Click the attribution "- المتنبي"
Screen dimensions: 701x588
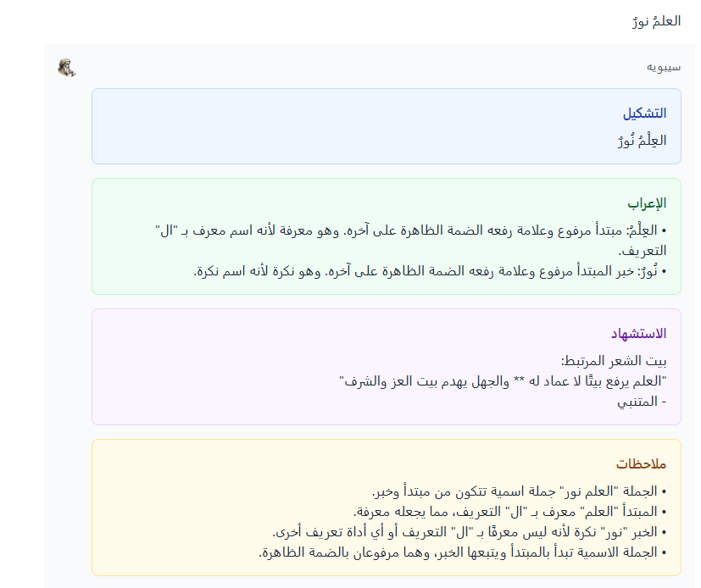(642, 402)
